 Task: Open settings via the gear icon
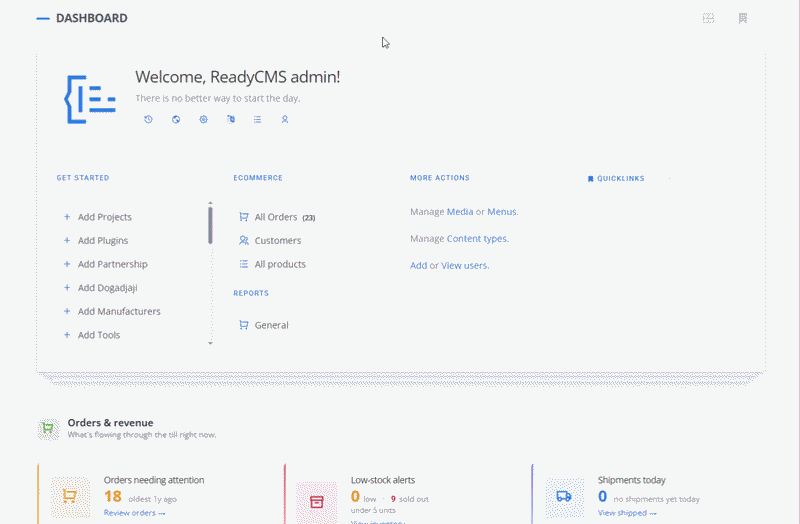click(204, 119)
